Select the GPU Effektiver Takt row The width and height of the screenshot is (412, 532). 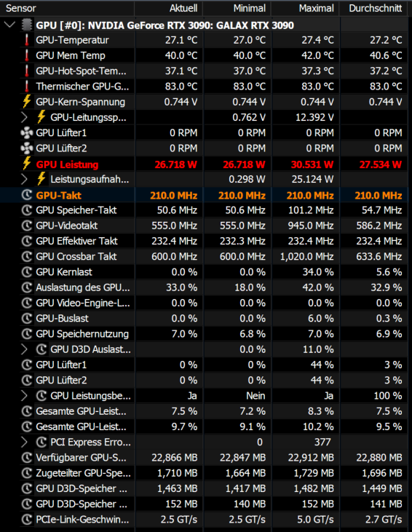[204, 241]
